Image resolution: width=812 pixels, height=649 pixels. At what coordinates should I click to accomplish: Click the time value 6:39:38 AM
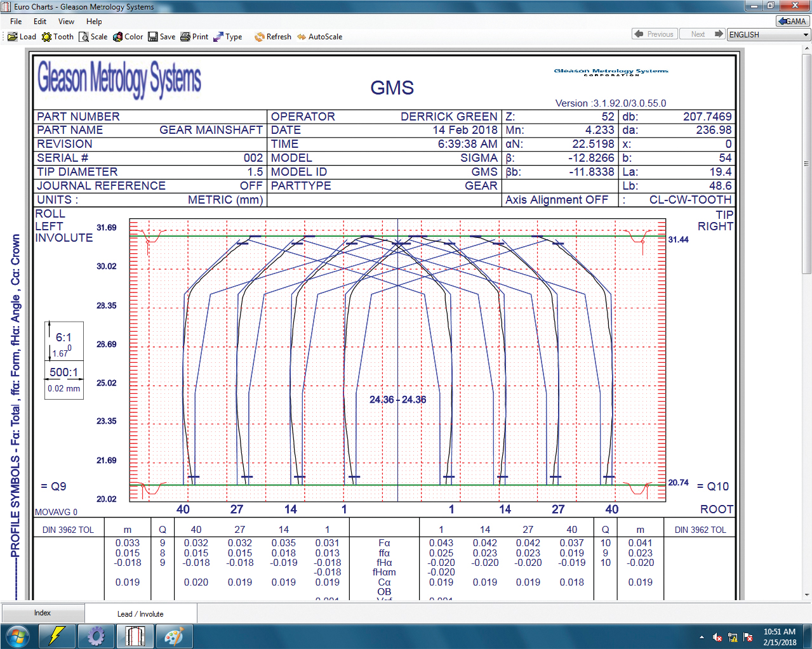[467, 144]
